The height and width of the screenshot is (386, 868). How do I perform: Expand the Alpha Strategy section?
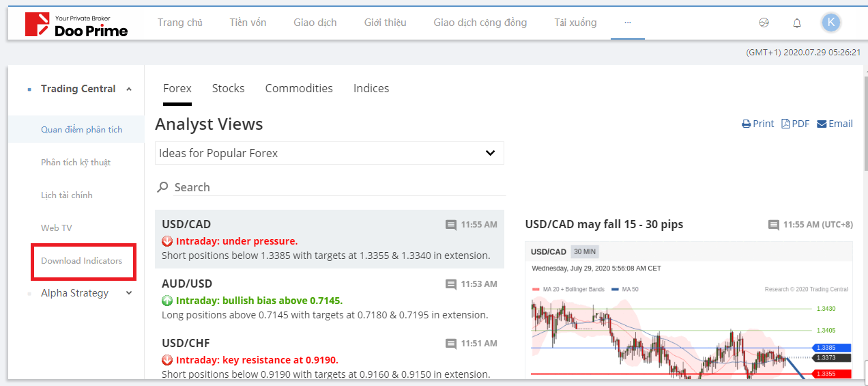(x=129, y=293)
